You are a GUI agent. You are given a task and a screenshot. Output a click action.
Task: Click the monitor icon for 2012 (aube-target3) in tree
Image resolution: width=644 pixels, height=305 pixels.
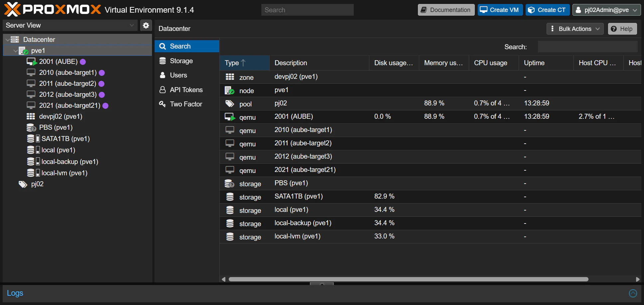[31, 94]
